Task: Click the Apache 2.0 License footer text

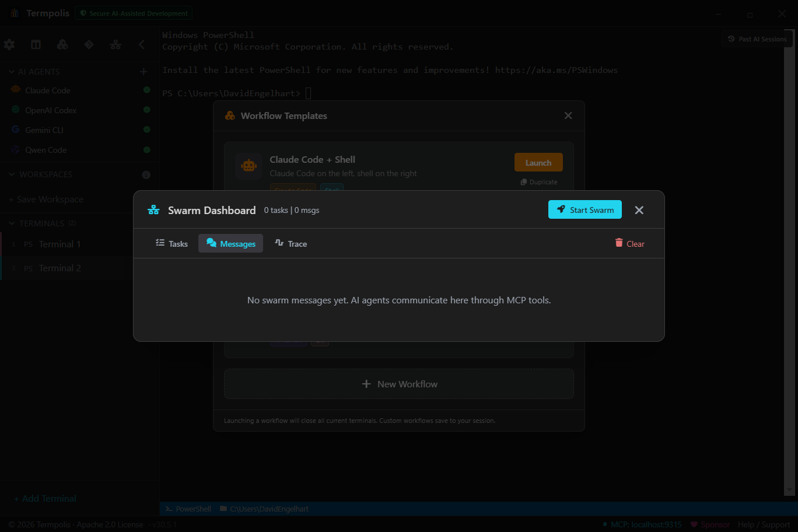Action: [110, 524]
